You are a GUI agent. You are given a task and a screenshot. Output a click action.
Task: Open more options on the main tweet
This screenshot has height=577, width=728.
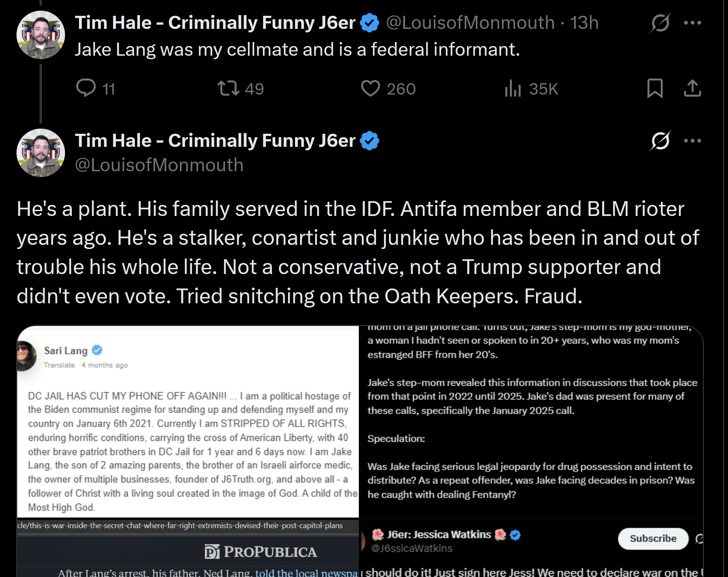click(692, 141)
